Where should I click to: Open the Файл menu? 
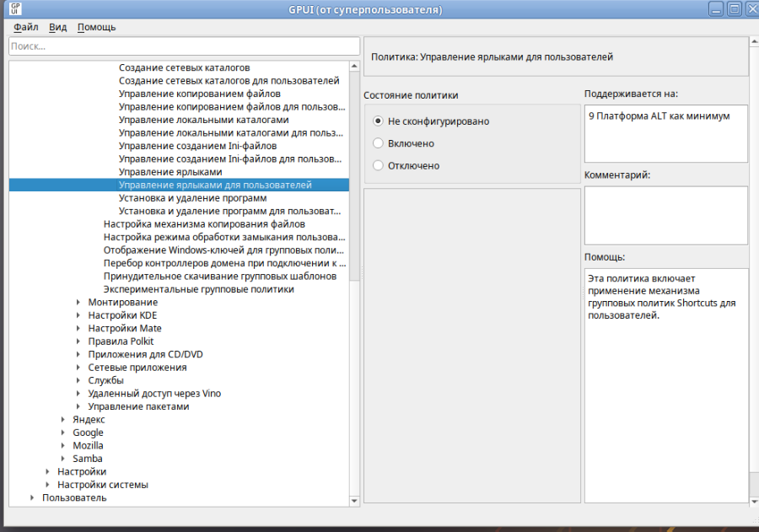(x=25, y=27)
